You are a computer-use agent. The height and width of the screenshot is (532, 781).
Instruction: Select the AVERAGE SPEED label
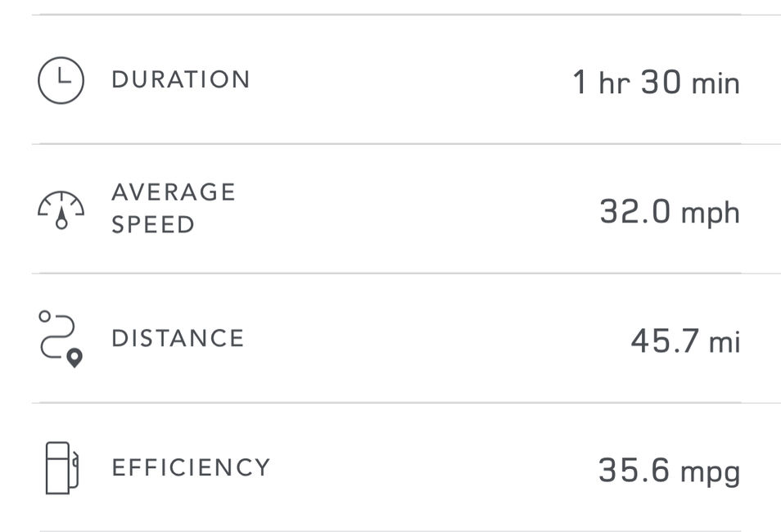[x=174, y=209]
